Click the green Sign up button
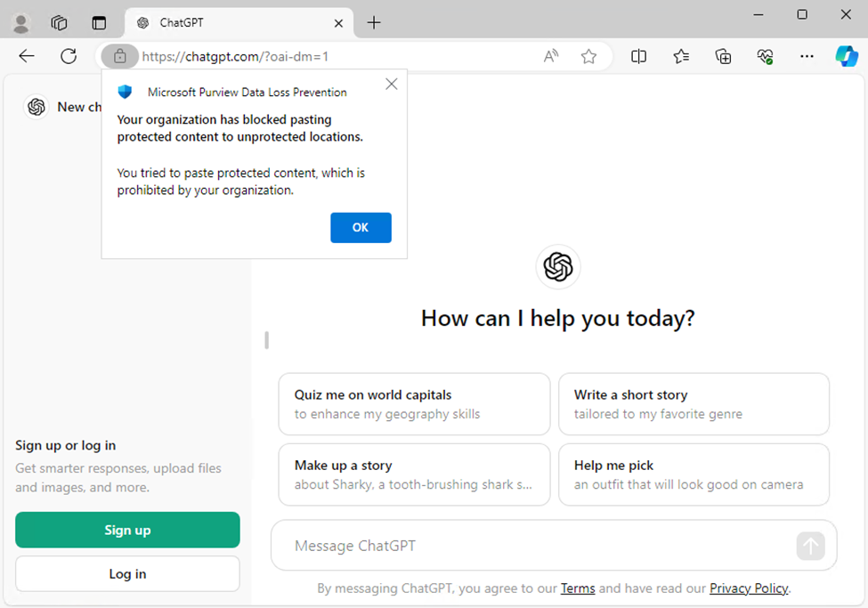868x608 pixels. [x=127, y=530]
